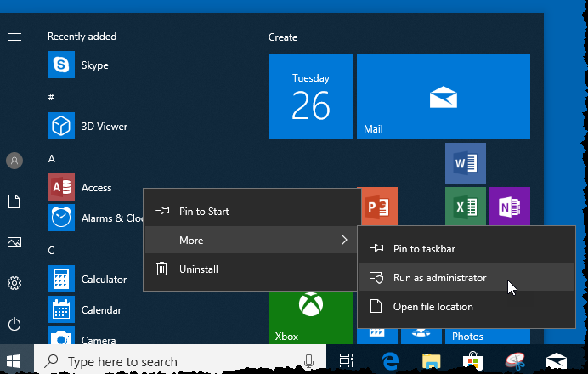Screen dimensions: 588x374
Task: Open the Calendar app in list
Action: coord(84,310)
